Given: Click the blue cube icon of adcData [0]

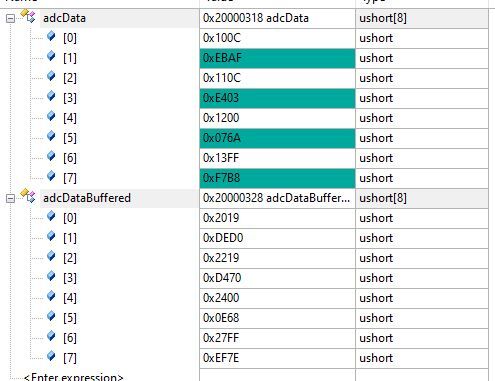Looking at the screenshot, I should point(51,36).
